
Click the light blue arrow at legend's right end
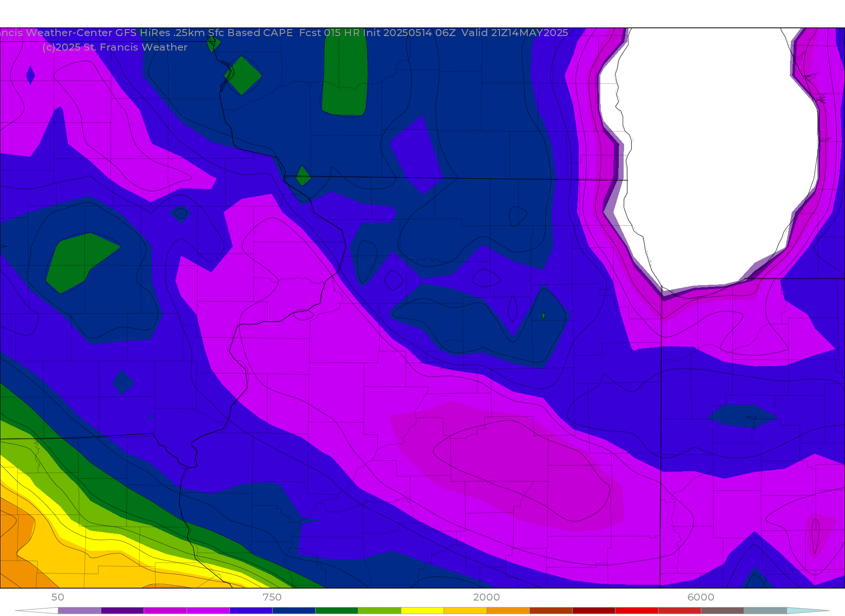[808, 611]
